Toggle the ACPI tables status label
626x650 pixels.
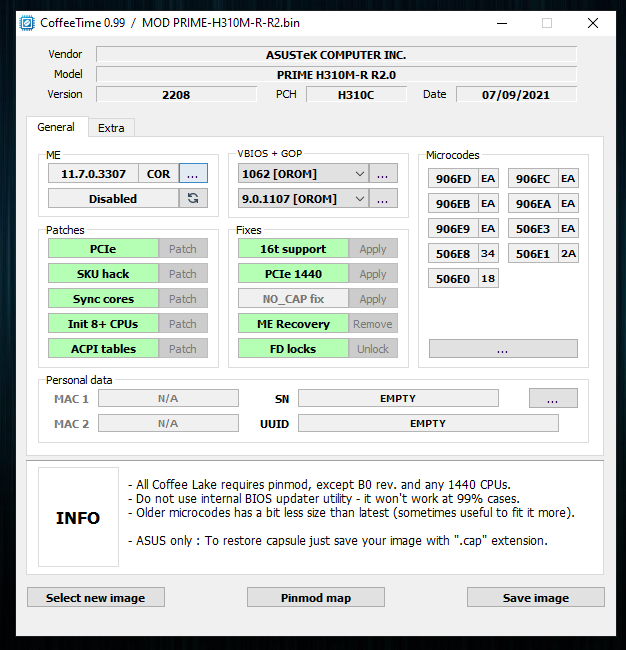click(x=103, y=349)
